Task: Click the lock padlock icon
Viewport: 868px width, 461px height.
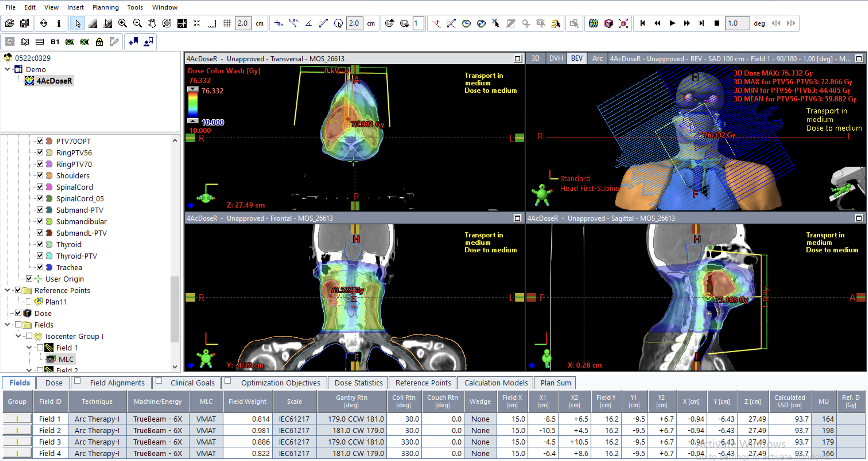Action: coord(99,41)
